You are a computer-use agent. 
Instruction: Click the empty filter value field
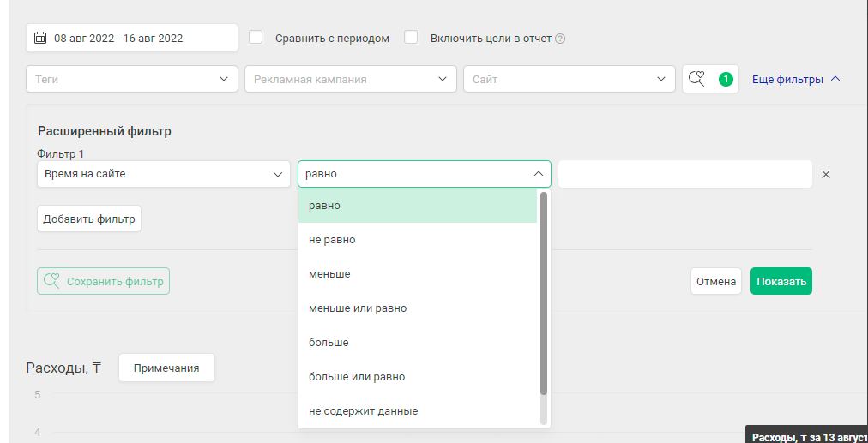click(685, 174)
